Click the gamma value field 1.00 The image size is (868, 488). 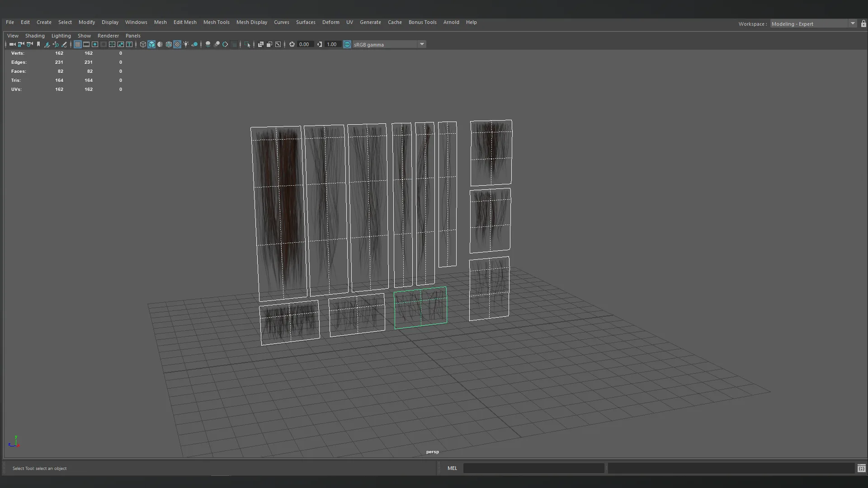pyautogui.click(x=333, y=44)
